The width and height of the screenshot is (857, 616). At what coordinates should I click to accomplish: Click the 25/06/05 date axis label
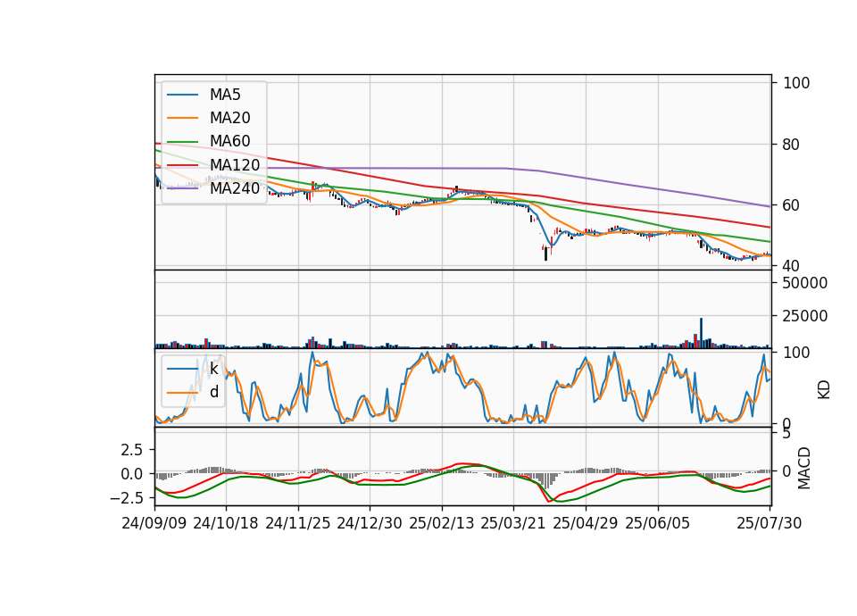pyautogui.click(x=658, y=523)
